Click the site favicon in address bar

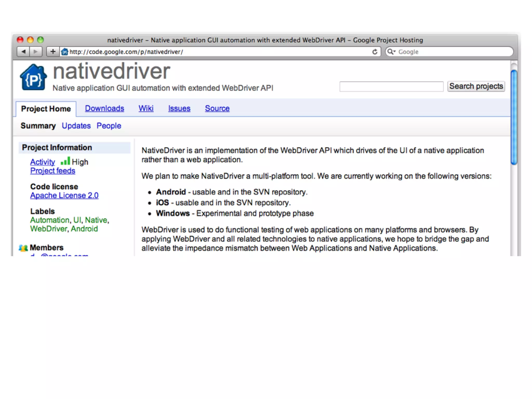64,52
